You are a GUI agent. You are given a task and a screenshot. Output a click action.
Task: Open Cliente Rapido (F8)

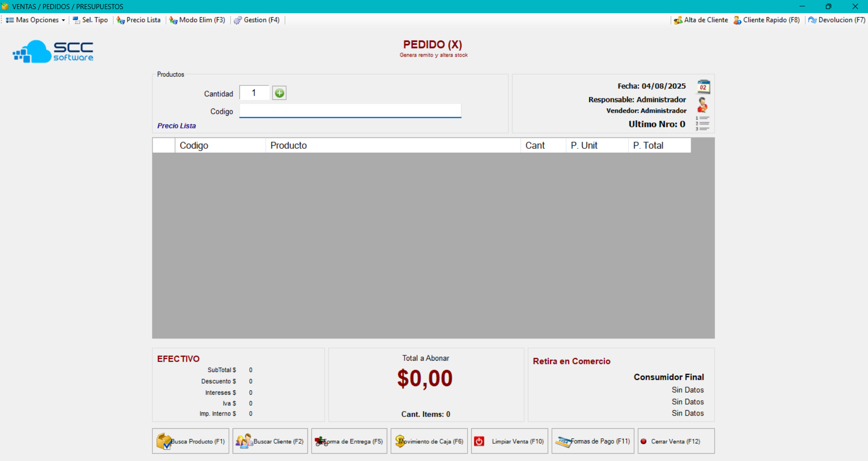(x=766, y=20)
